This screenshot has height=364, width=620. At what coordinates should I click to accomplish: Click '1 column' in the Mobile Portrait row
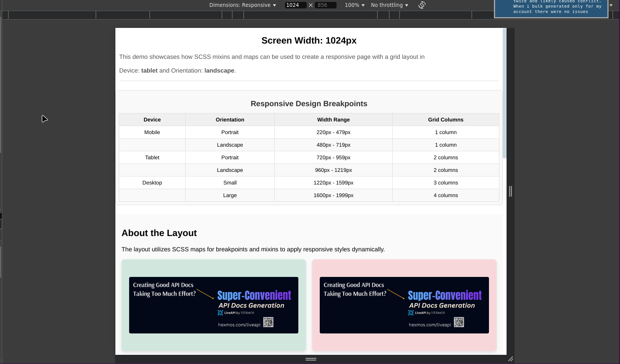tap(446, 132)
